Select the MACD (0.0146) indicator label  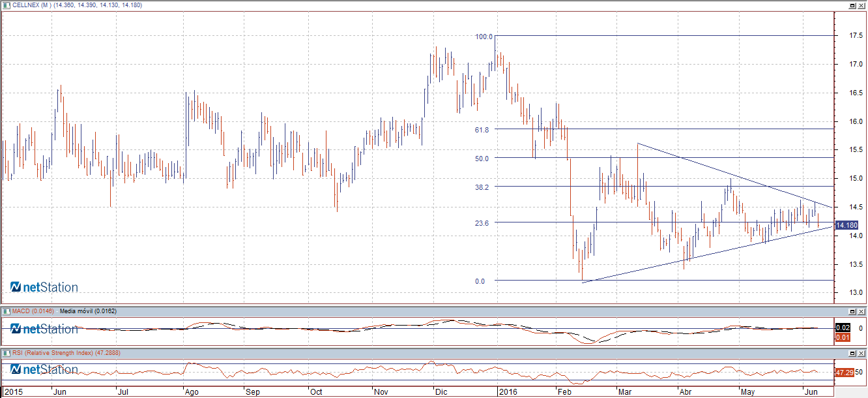pyautogui.click(x=33, y=311)
